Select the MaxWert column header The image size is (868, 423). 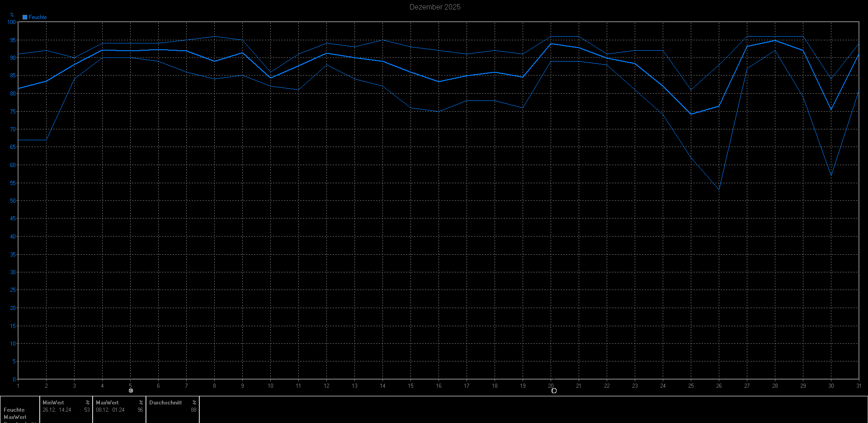(x=107, y=403)
